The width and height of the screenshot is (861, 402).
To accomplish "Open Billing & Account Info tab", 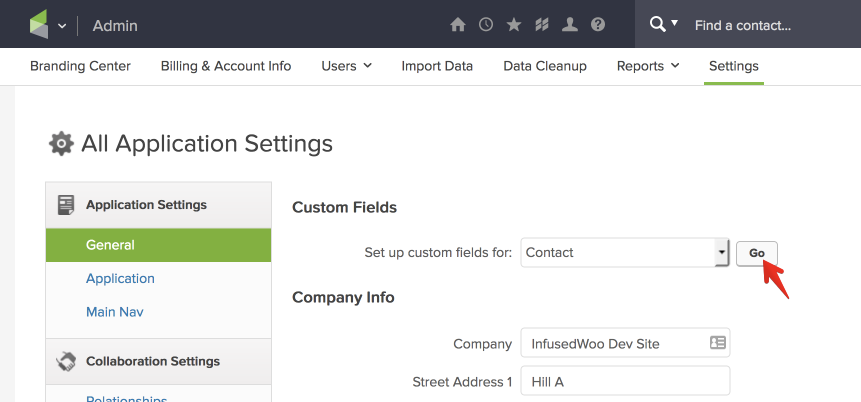I will 226,66.
